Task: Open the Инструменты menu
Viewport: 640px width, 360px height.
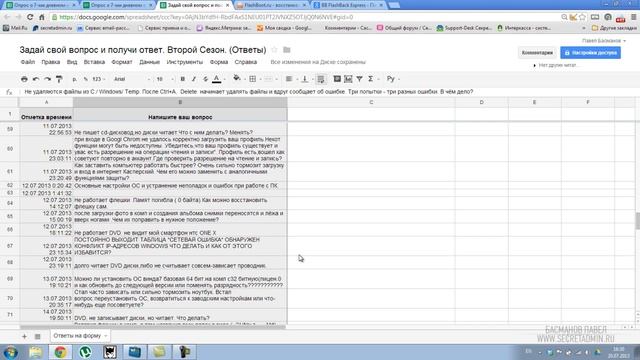Action: (184, 62)
